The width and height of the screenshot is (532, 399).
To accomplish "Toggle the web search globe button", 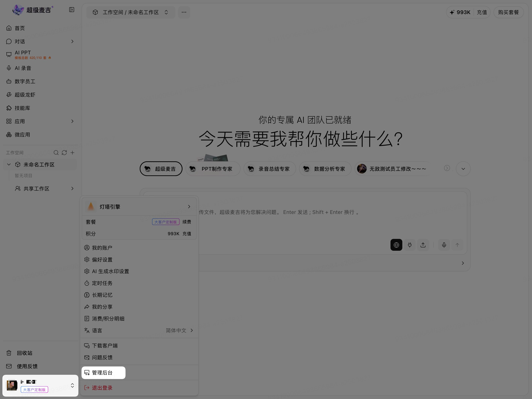I will [396, 245].
